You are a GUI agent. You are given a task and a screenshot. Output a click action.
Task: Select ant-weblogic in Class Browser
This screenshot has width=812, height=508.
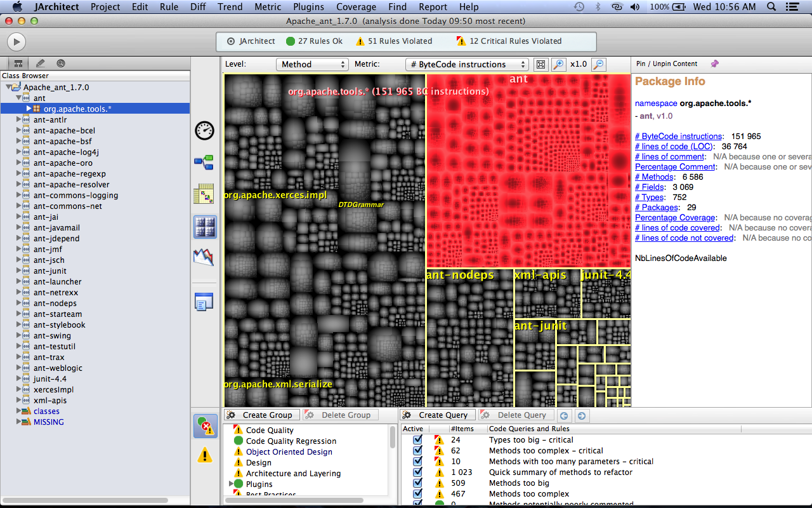[58, 368]
